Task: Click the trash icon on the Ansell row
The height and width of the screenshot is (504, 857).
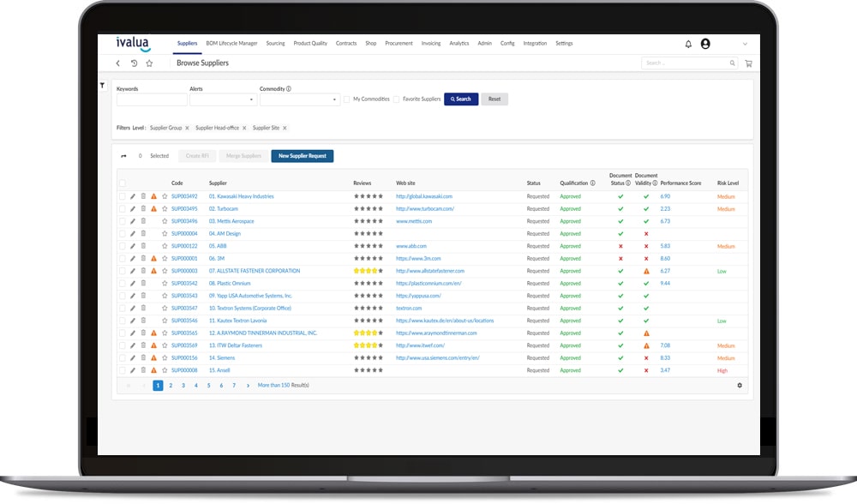Action: (143, 370)
